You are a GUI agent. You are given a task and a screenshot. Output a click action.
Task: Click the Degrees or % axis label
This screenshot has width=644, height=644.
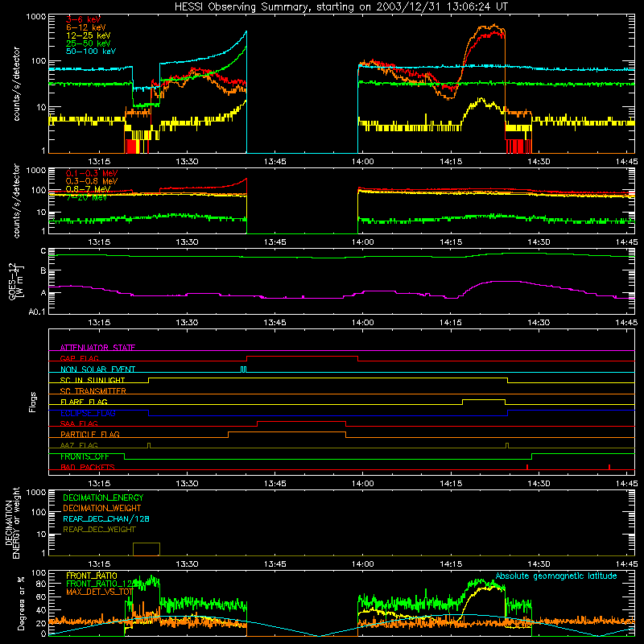pyautogui.click(x=21, y=604)
